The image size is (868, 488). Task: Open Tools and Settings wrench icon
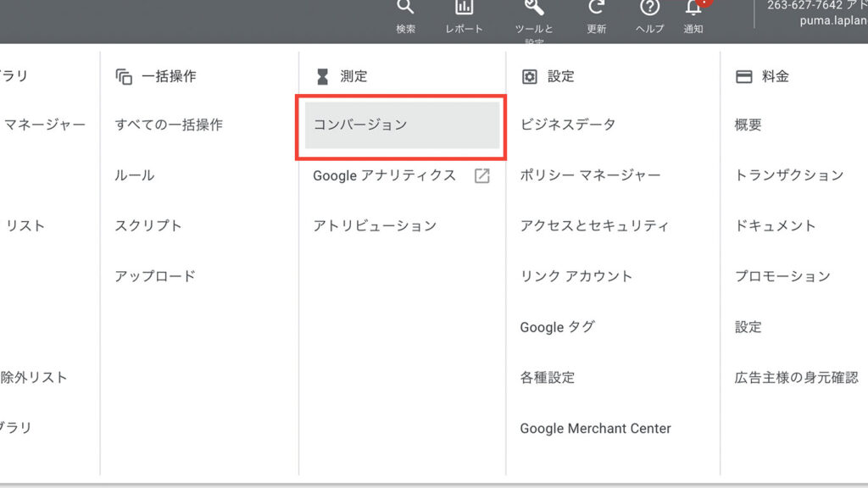pos(534,8)
